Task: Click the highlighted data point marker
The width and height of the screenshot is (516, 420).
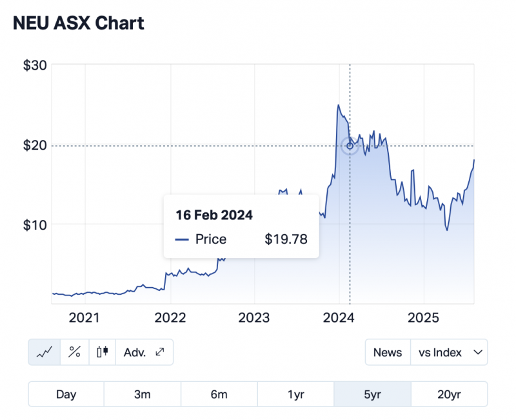Action: [350, 146]
